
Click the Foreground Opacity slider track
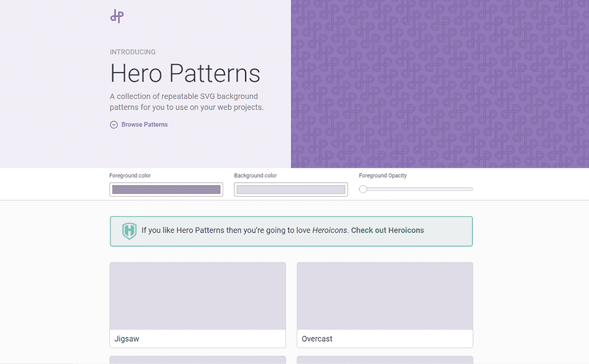[418, 189]
